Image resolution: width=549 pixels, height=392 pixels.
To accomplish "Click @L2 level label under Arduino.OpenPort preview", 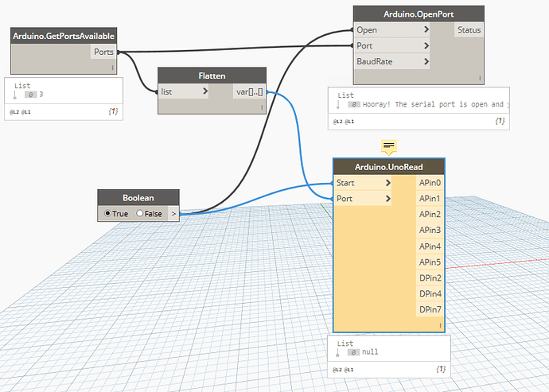I will [x=337, y=122].
